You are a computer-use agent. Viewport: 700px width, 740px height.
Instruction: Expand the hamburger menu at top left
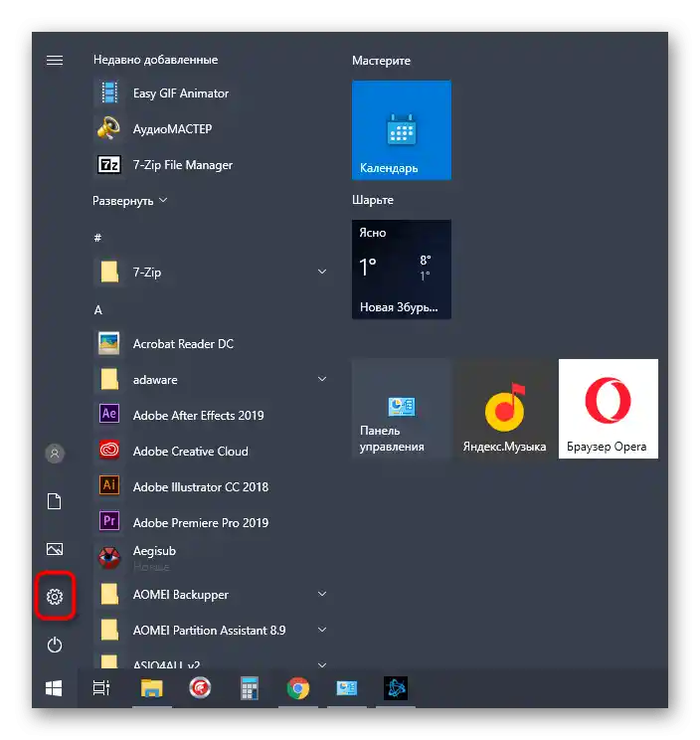(x=55, y=61)
